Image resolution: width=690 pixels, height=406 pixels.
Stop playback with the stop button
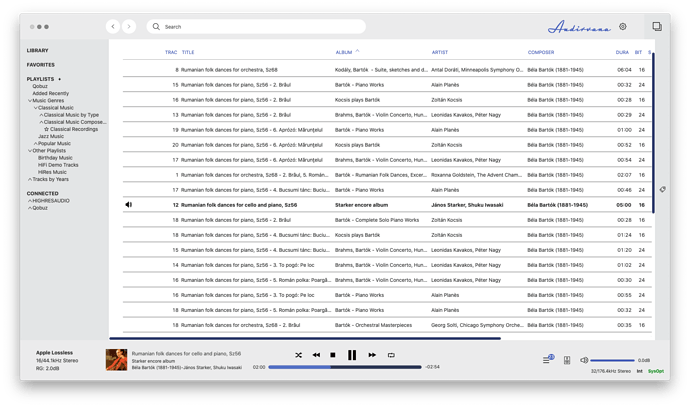pos(333,355)
